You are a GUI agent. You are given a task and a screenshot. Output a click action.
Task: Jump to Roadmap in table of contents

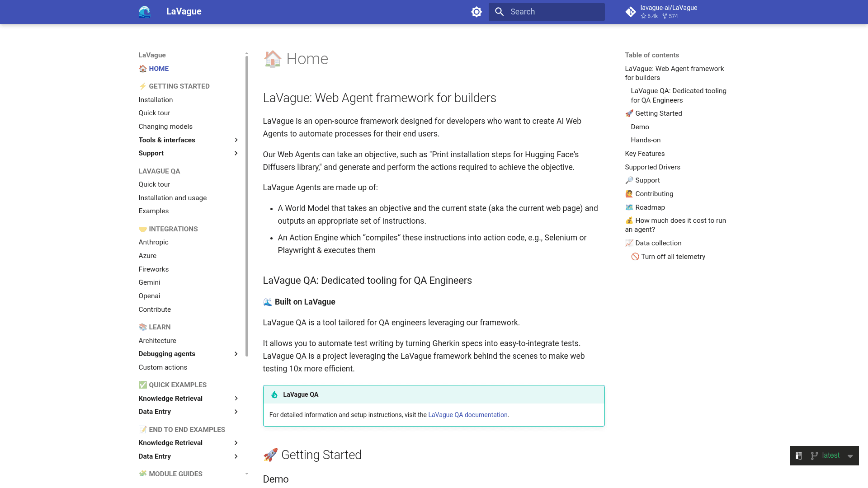(x=645, y=207)
